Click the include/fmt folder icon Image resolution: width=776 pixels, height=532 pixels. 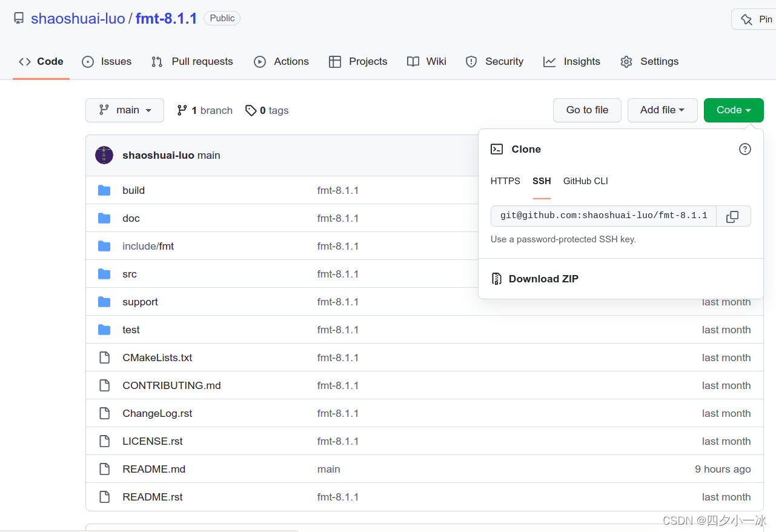[x=104, y=246]
